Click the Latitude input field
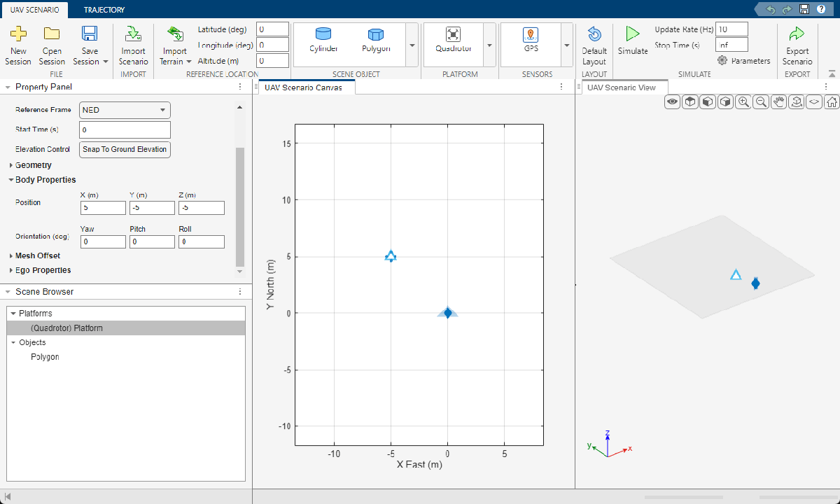 (273, 29)
